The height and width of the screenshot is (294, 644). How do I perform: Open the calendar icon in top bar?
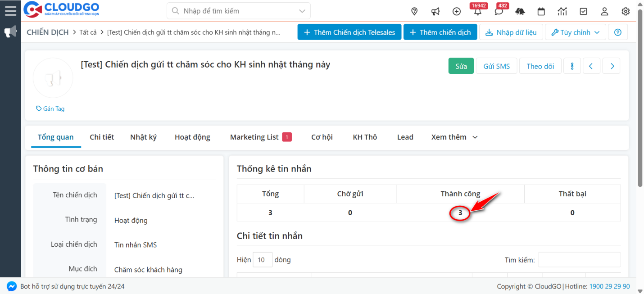(541, 11)
